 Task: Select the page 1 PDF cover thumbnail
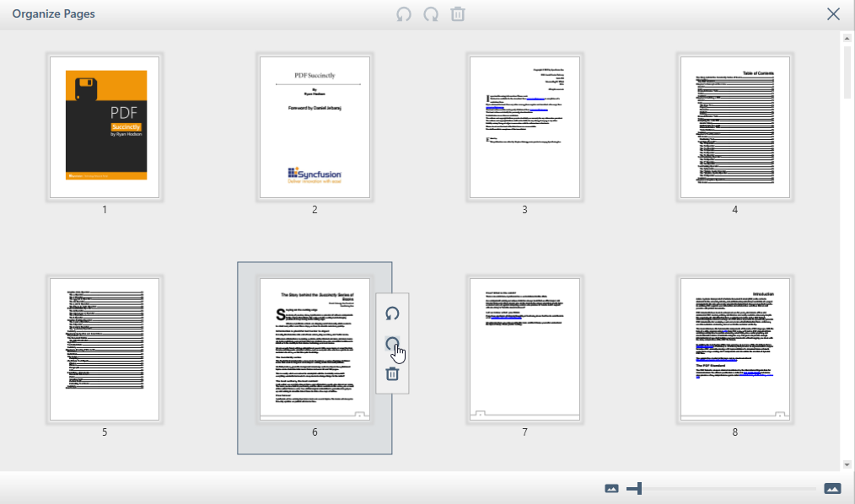[105, 127]
